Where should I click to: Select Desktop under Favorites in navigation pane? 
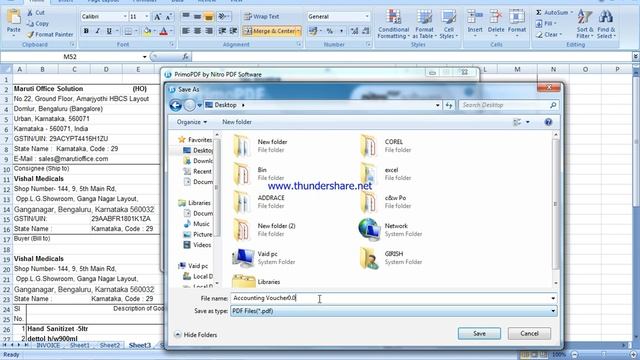(x=199, y=150)
